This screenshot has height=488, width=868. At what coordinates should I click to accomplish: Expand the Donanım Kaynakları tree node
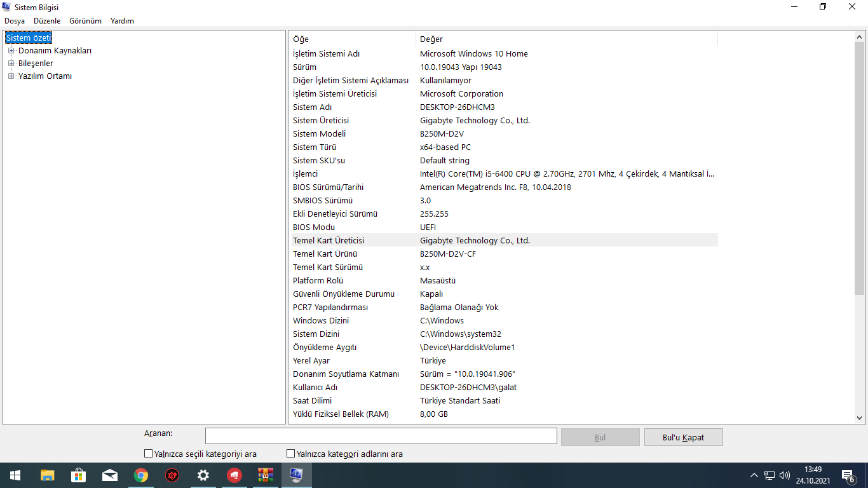11,51
